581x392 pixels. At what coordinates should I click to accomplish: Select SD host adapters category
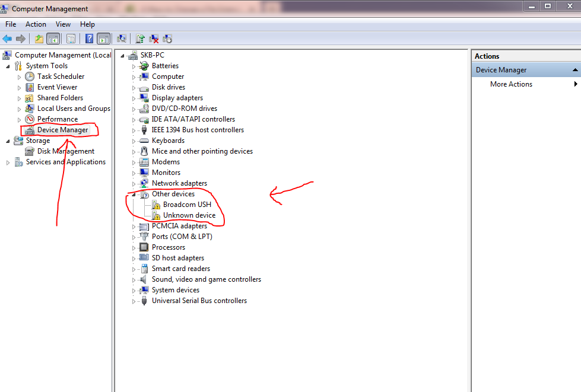178,258
